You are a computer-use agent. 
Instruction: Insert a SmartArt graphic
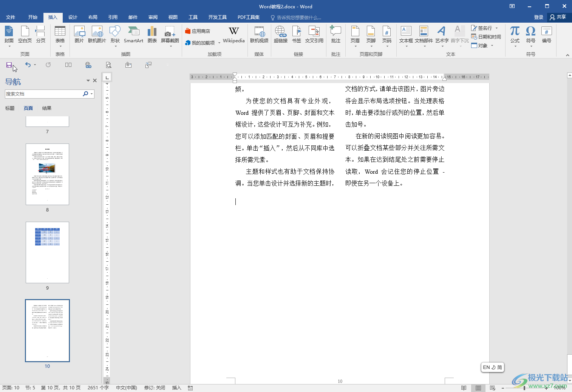pyautogui.click(x=133, y=35)
